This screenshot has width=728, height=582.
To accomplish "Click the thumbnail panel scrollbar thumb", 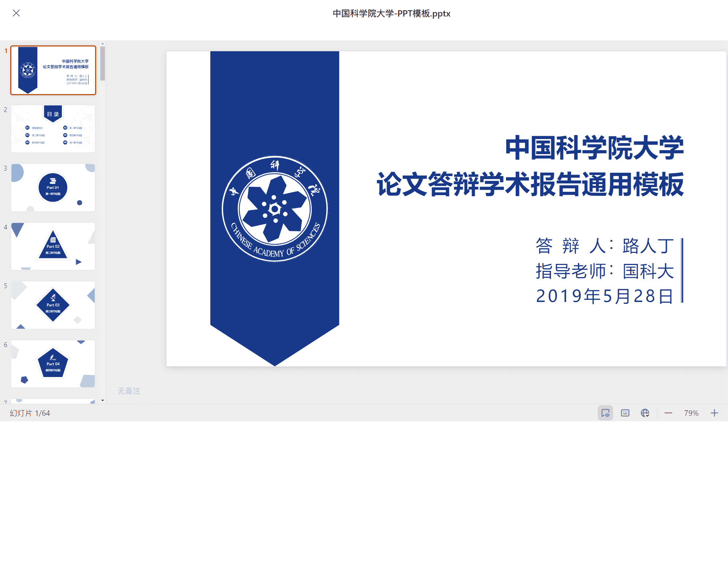I will click(x=102, y=63).
